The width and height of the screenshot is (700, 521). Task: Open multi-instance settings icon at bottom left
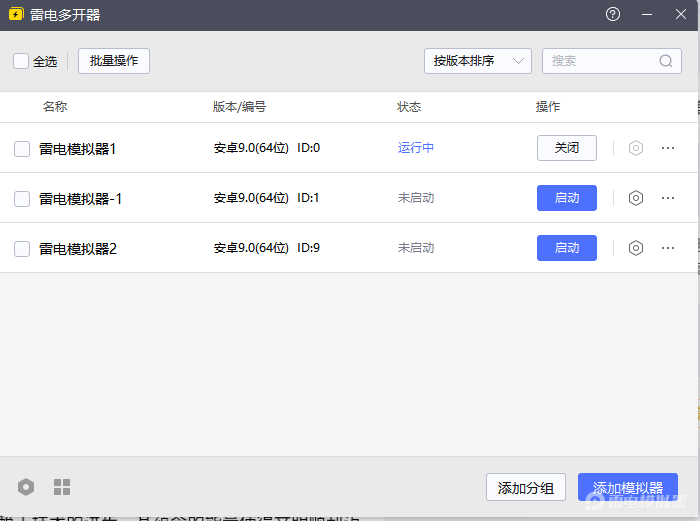[26, 487]
